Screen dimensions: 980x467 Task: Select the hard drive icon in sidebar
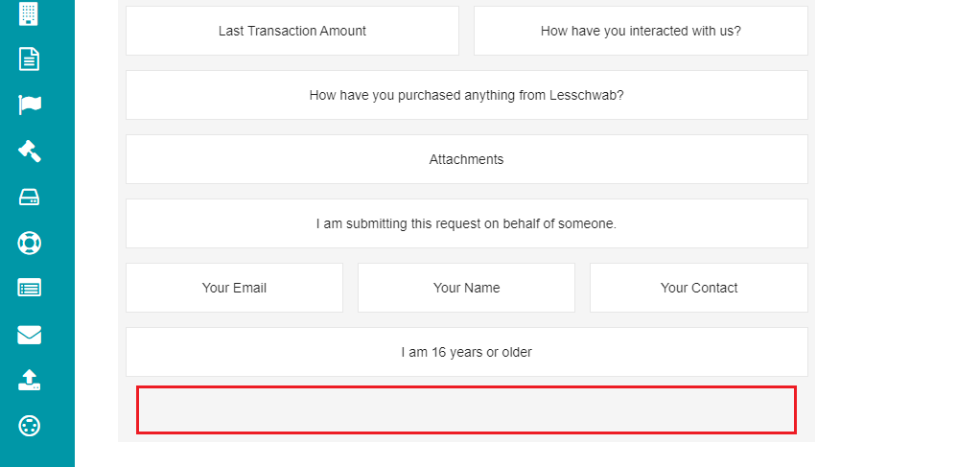[30, 197]
